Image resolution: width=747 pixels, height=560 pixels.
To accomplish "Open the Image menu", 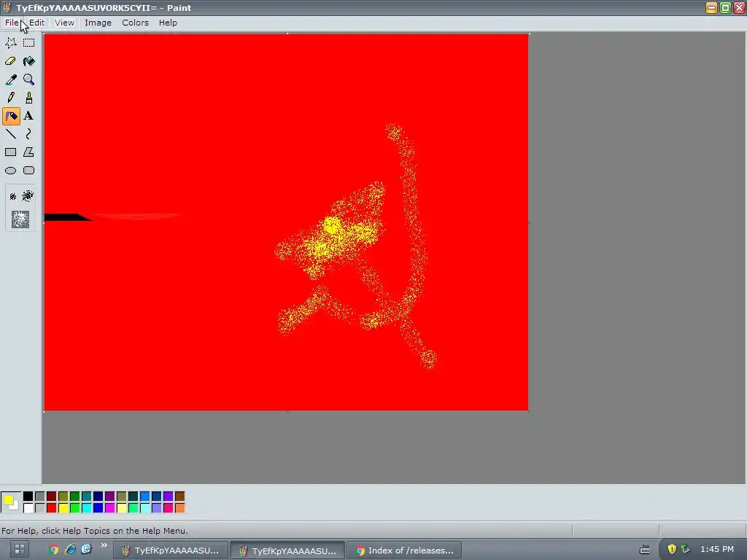I will (x=98, y=23).
